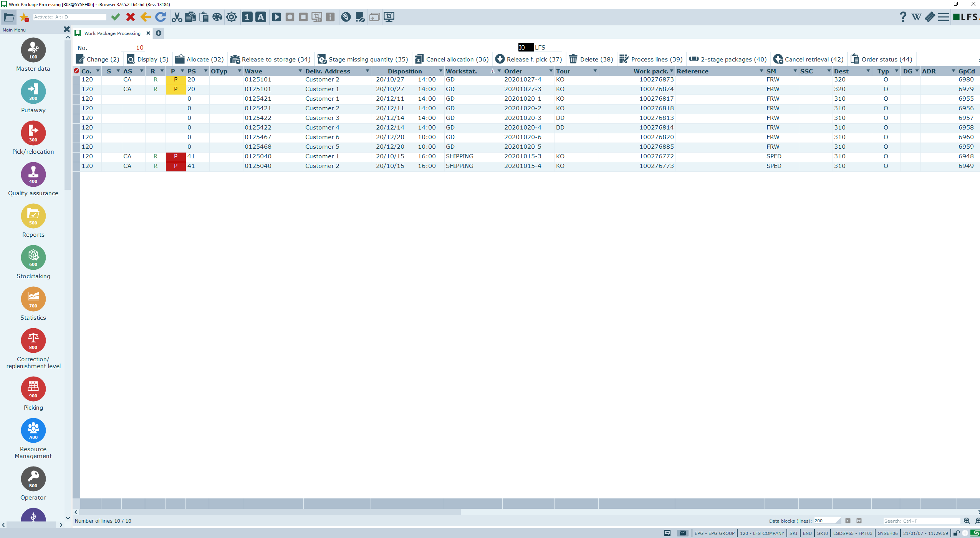Click the Paste icon in the toolbar

(x=203, y=17)
